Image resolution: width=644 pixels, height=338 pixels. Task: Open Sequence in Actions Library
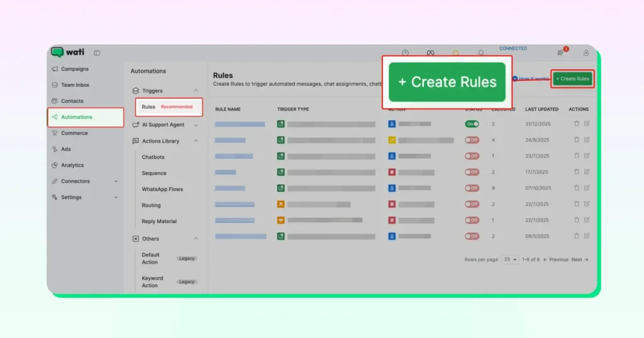(154, 173)
